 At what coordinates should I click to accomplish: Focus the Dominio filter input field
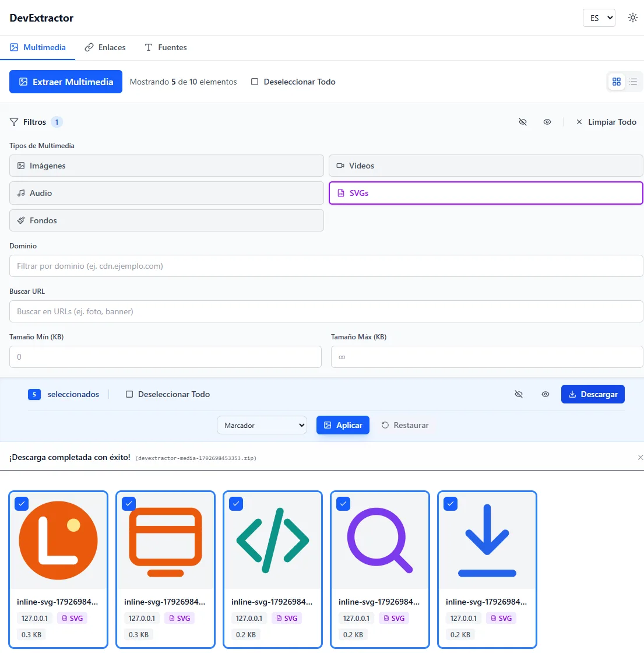326,266
